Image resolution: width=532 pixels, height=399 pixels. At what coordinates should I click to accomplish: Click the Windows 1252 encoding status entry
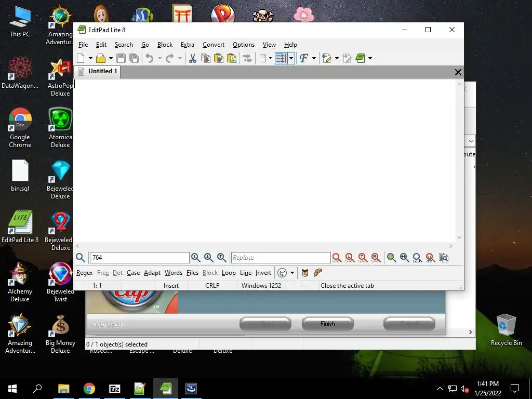(x=261, y=286)
